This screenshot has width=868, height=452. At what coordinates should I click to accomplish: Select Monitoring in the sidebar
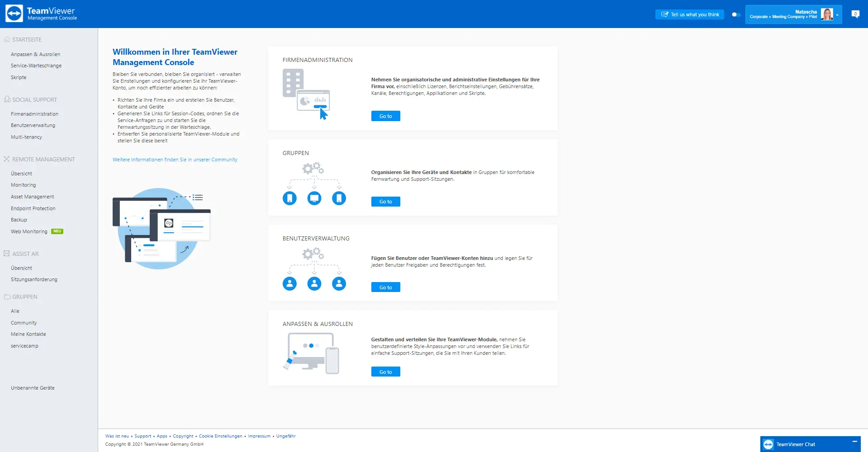click(23, 185)
